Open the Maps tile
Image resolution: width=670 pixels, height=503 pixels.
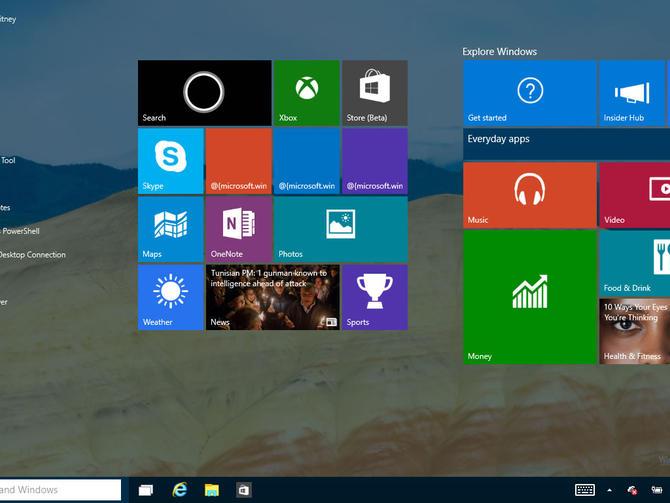point(170,229)
